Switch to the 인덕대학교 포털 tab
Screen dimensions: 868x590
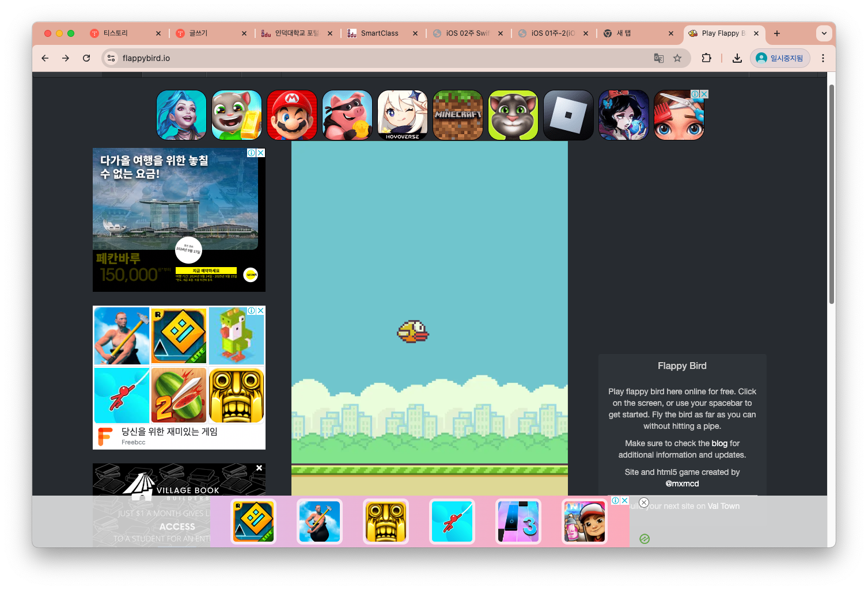coord(297,33)
